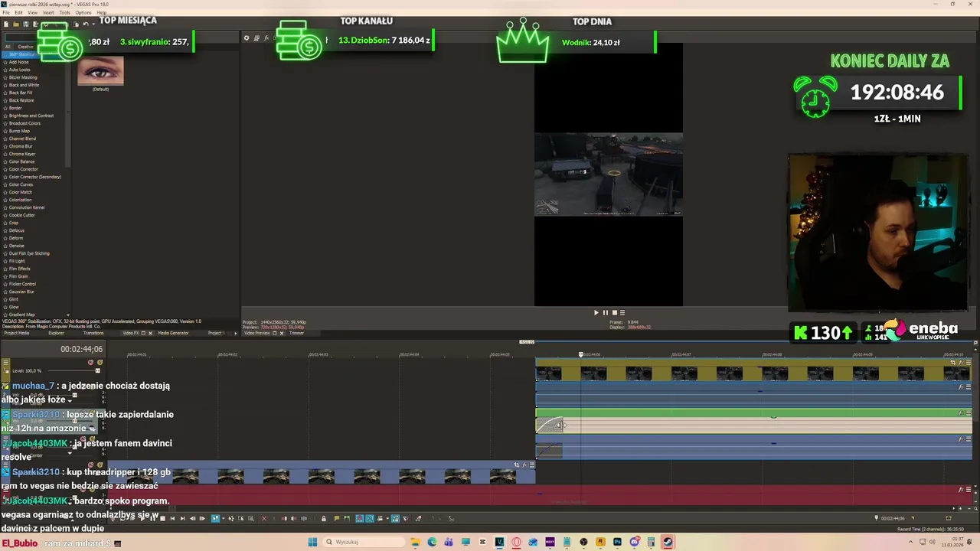980x551 pixels.
Task: Click the (Default) eye preset thumbnail
Action: 100,71
